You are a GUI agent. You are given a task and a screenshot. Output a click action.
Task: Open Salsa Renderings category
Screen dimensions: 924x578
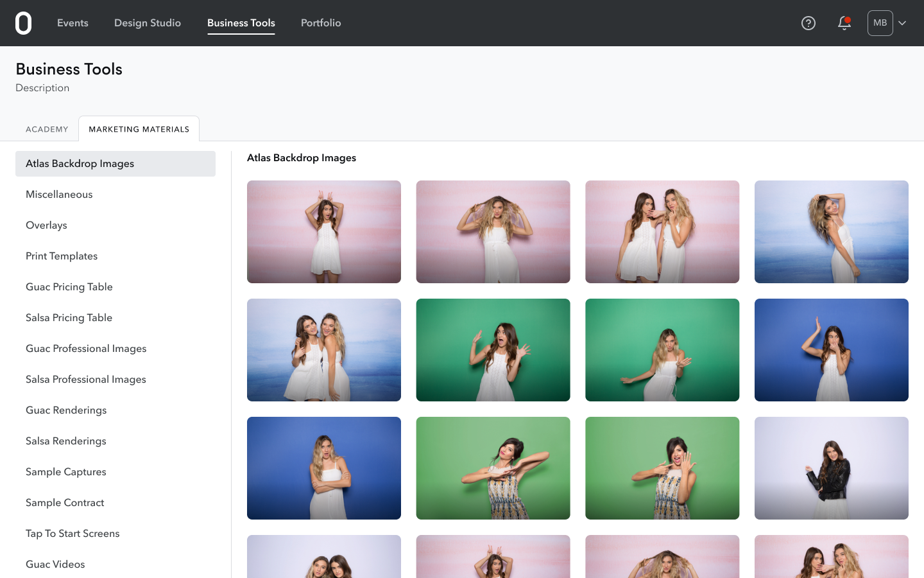pyautogui.click(x=116, y=441)
